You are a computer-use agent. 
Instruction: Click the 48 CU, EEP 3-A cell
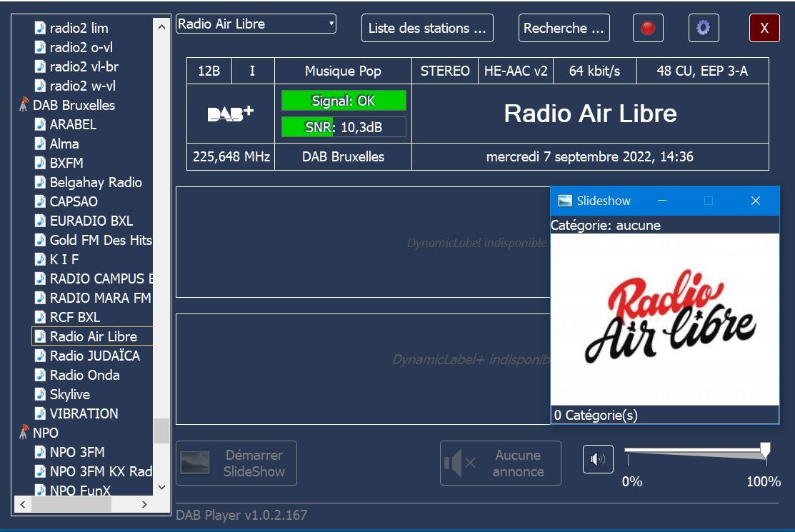click(x=703, y=71)
